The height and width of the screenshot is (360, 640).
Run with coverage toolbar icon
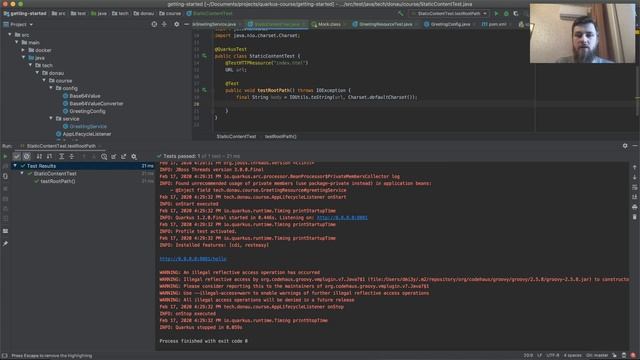click(x=516, y=13)
